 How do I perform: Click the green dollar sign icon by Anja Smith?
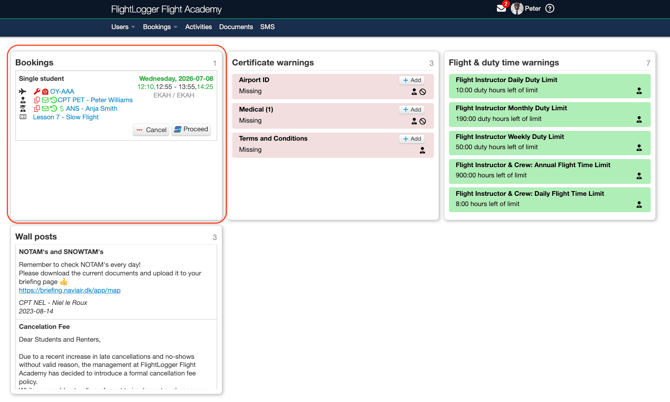(x=62, y=109)
